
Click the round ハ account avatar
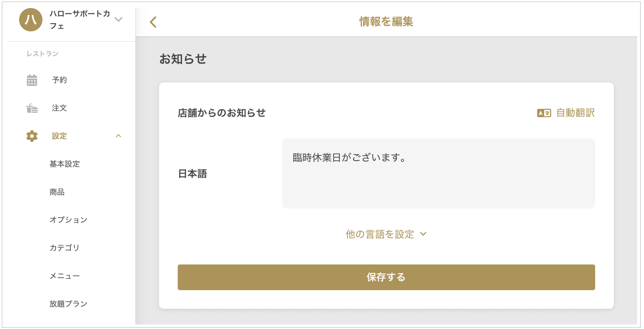coord(31,20)
